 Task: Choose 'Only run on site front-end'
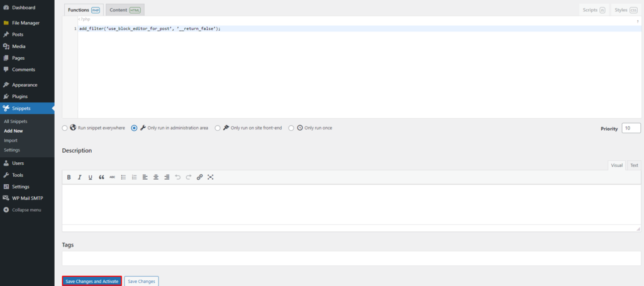click(x=218, y=128)
